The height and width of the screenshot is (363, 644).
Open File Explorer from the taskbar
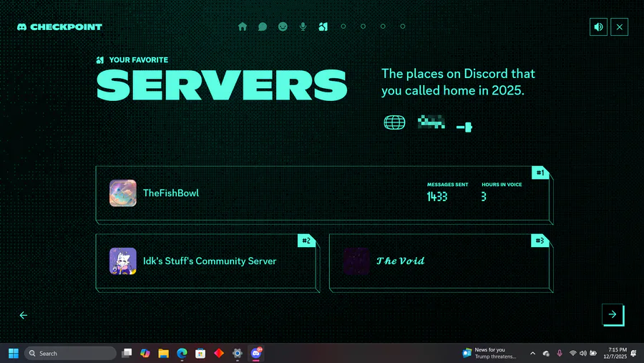pos(163,353)
